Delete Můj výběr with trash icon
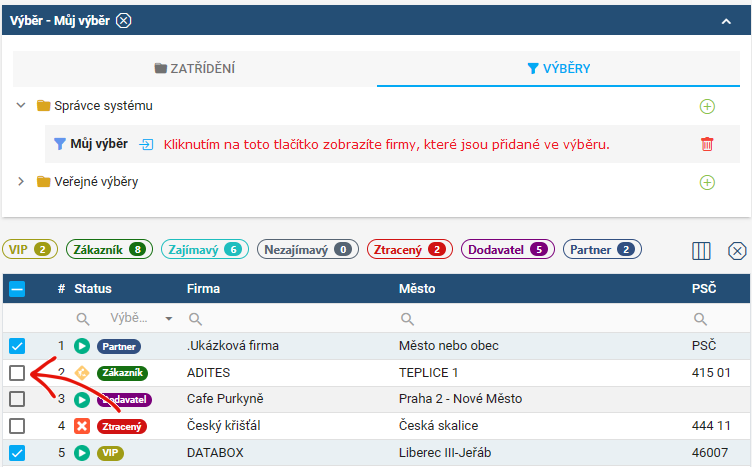Screen dimensions: 752x467 [x=707, y=144]
